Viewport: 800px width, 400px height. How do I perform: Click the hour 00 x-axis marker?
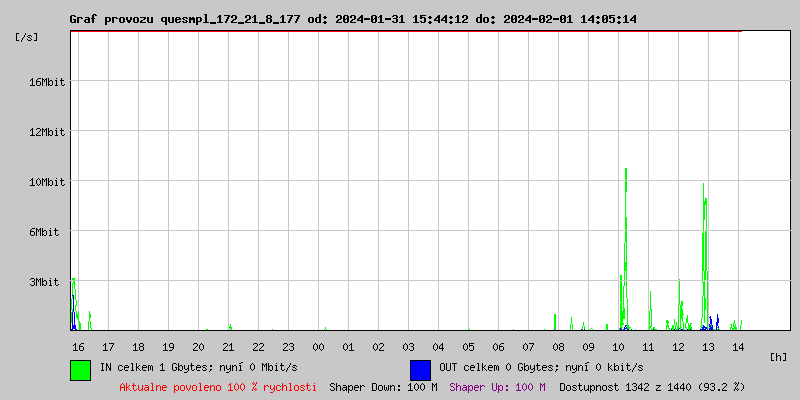pos(318,346)
